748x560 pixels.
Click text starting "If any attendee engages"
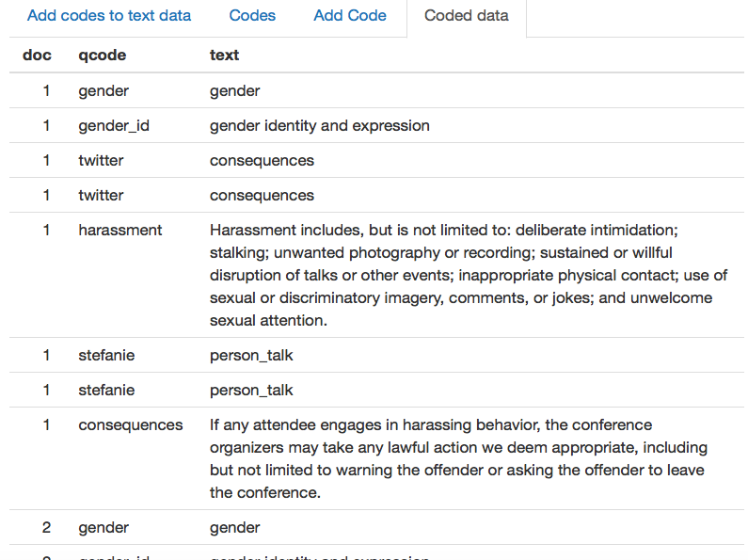pyautogui.click(x=458, y=459)
